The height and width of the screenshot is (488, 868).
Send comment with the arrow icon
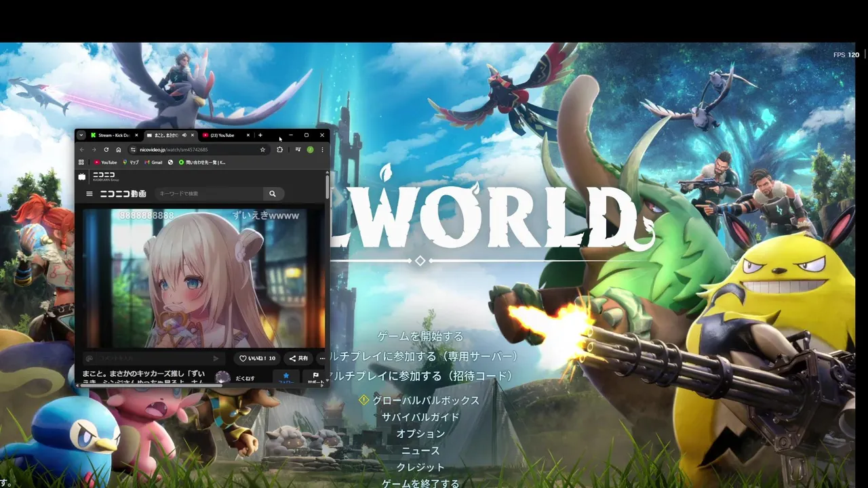coord(216,359)
